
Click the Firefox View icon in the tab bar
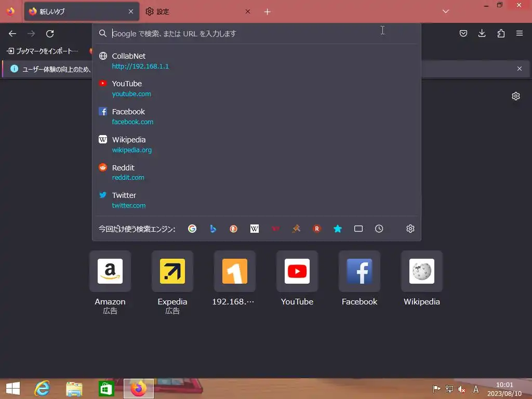(10, 11)
